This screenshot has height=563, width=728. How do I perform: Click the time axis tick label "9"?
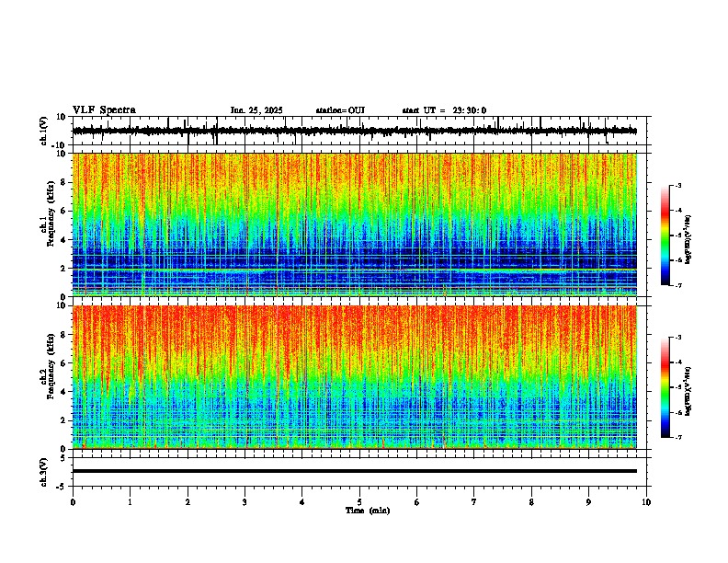[588, 502]
